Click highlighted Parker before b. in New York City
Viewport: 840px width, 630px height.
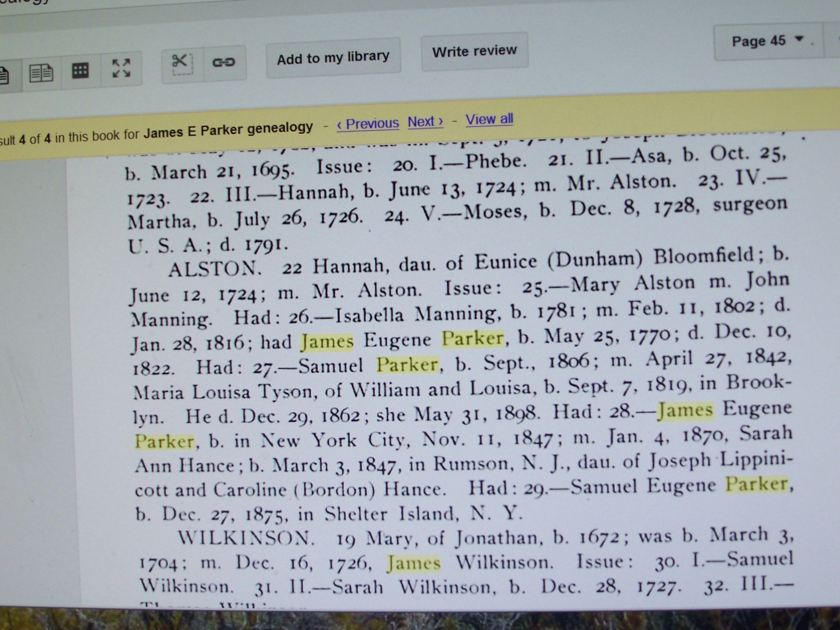[x=165, y=441]
